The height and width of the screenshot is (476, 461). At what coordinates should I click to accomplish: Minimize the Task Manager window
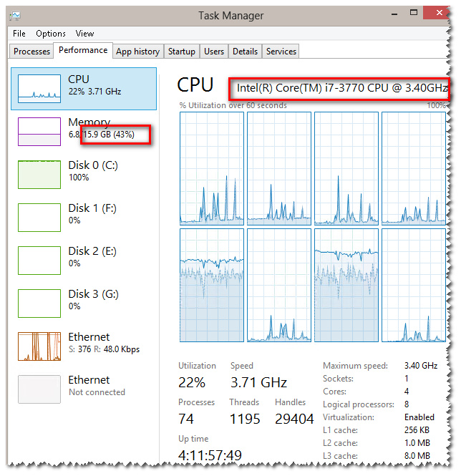click(394, 14)
